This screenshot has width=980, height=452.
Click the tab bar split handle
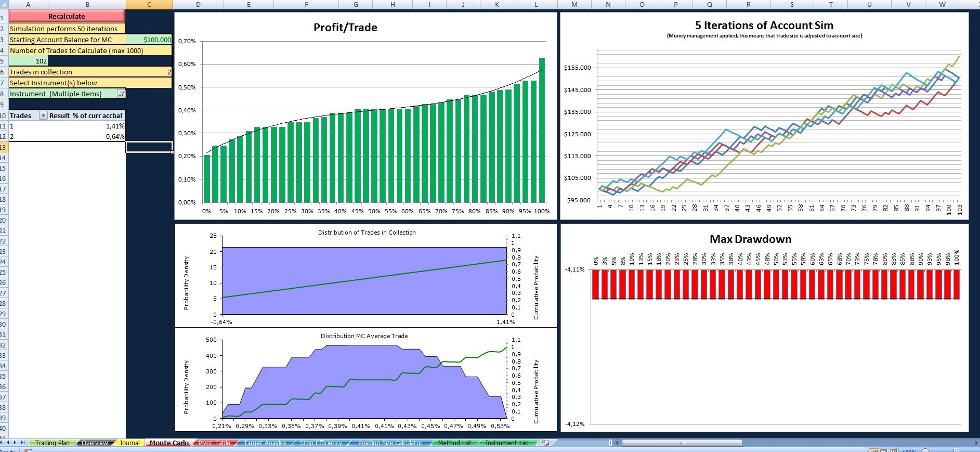coord(611,443)
